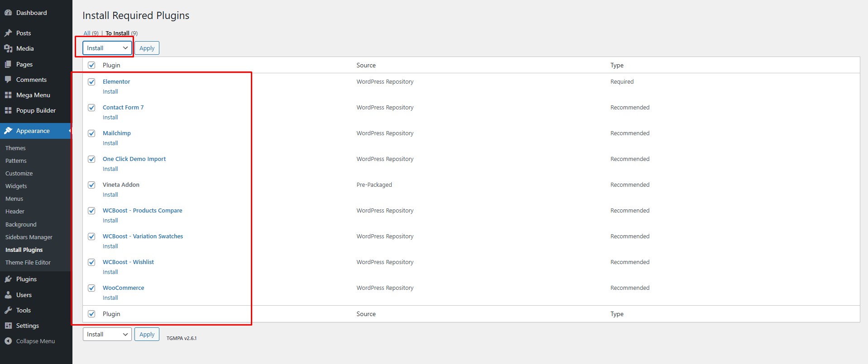Click the Pre-Packaged source text
This screenshot has height=364, width=868.
(374, 184)
